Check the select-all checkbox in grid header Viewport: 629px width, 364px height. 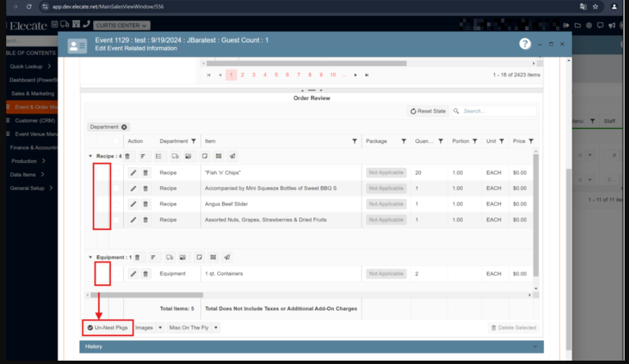(x=116, y=141)
